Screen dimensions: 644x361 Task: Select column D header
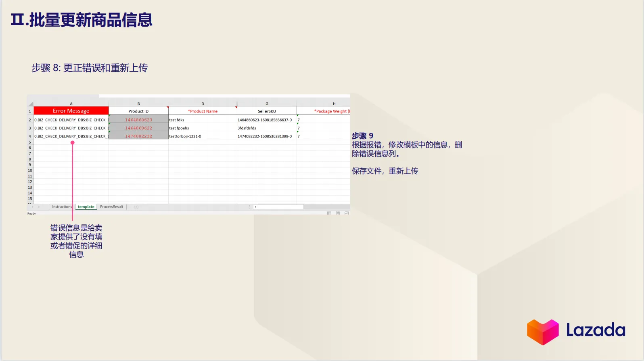click(x=203, y=104)
